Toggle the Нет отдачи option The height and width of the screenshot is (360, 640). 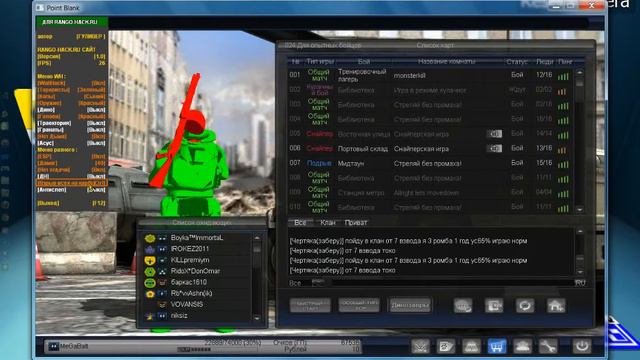point(71,169)
